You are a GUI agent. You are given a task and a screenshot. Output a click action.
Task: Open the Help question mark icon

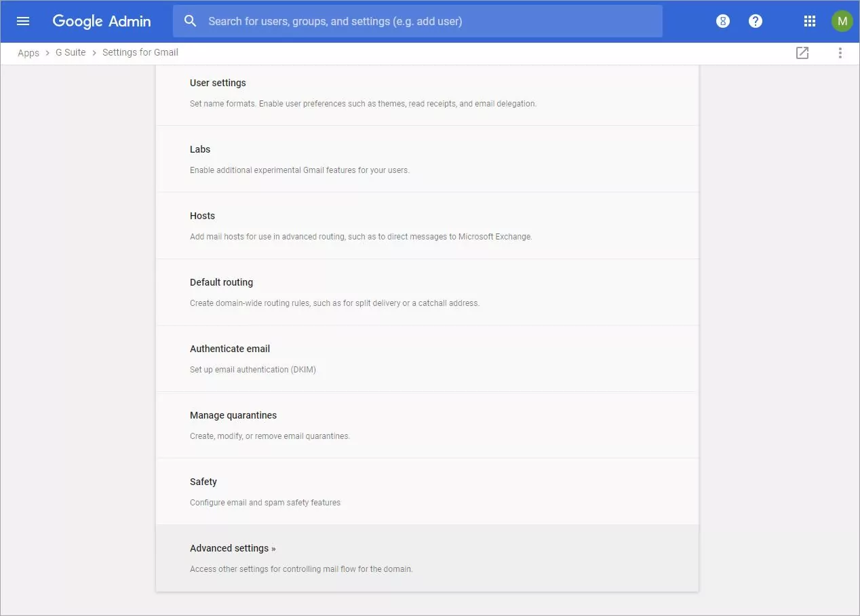click(x=756, y=21)
